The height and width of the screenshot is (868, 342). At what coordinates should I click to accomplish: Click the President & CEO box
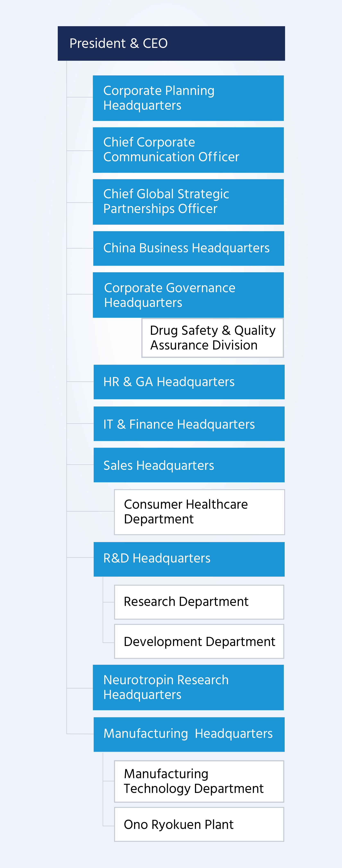point(171,43)
